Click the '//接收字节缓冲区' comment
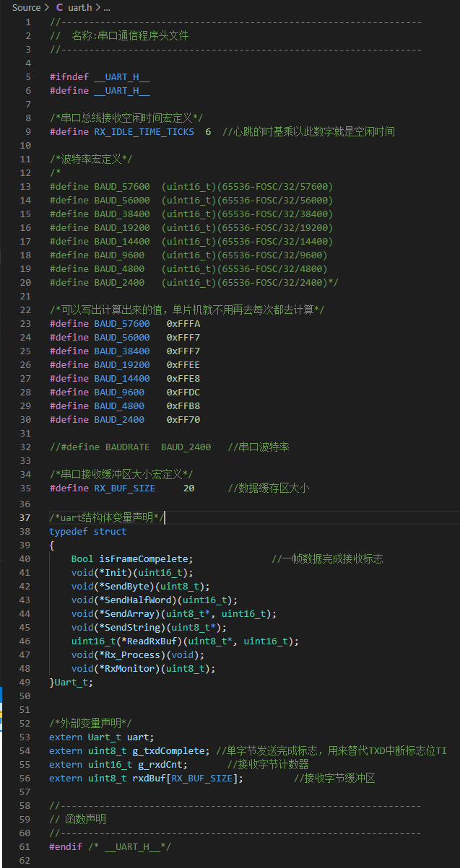 334,778
